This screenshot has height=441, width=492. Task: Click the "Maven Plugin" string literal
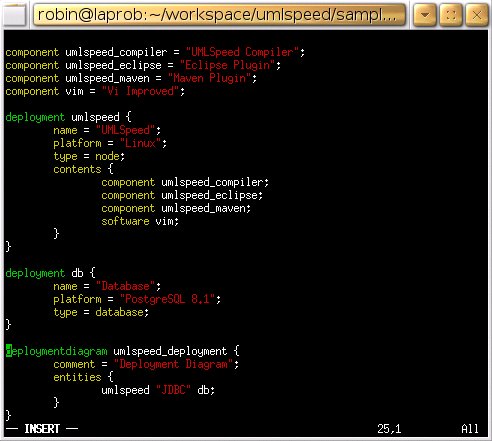click(x=209, y=78)
